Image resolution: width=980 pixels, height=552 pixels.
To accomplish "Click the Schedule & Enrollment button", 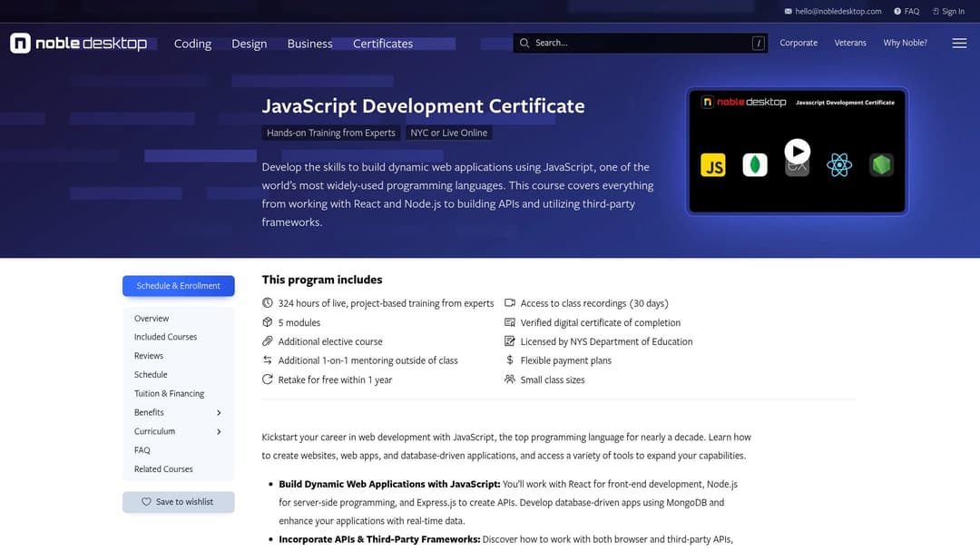I will [x=179, y=286].
